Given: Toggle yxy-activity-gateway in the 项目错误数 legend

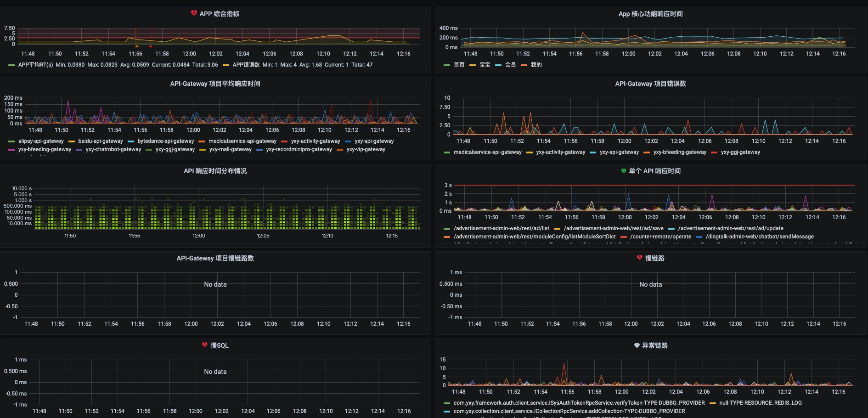Looking at the screenshot, I should click(x=561, y=152).
